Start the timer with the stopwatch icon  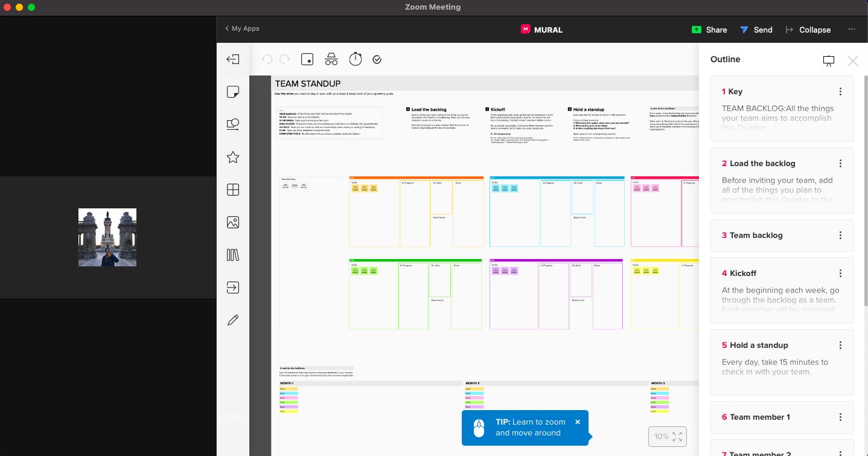[x=356, y=59]
